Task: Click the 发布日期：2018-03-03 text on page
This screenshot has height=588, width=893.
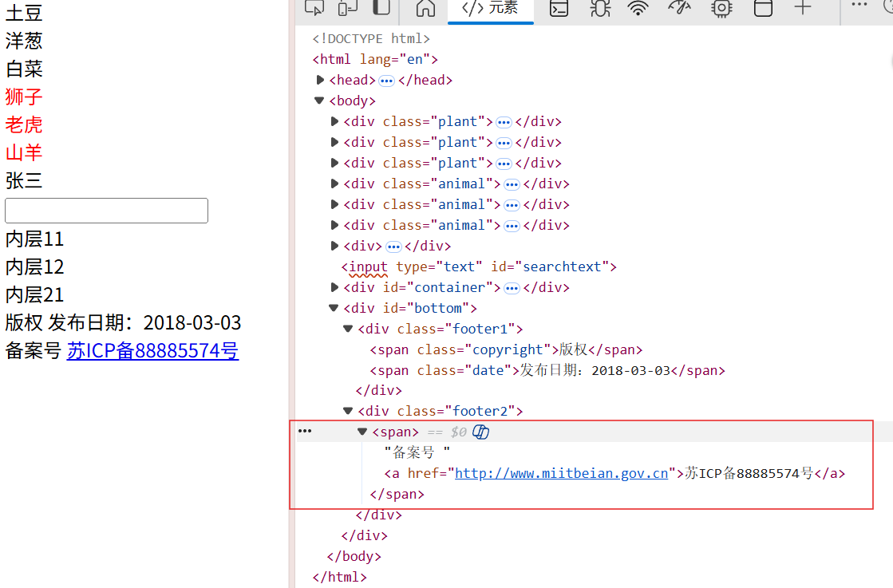Action: [x=144, y=323]
